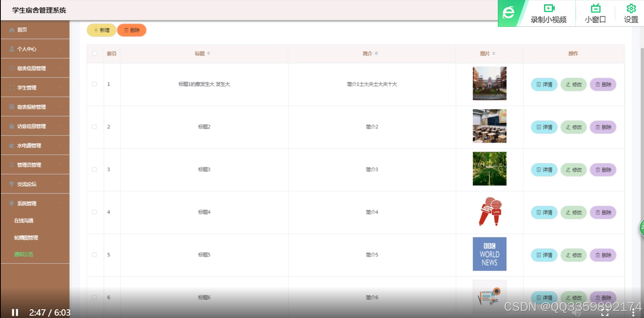The width and height of the screenshot is (644, 318).
Task: Toggle the select-all header checkbox
Action: coord(95,53)
